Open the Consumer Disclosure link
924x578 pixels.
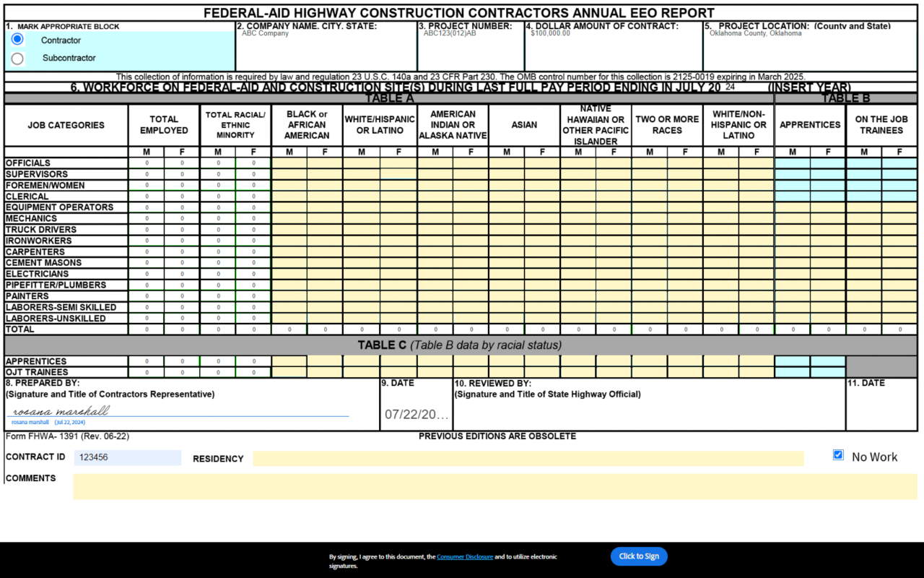point(464,557)
